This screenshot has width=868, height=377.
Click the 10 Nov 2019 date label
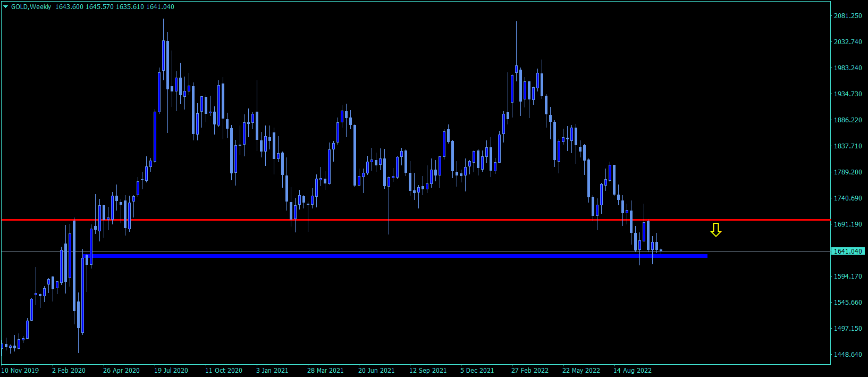pyautogui.click(x=20, y=371)
